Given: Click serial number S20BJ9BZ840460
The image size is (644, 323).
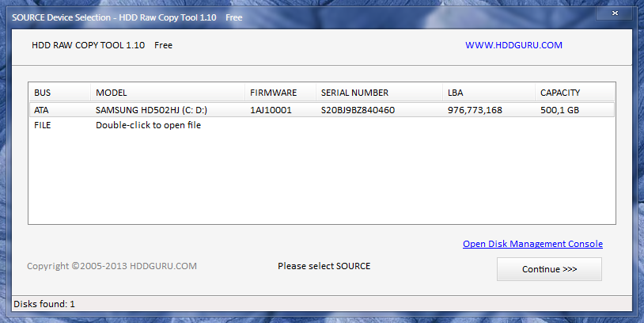Looking at the screenshot, I should coord(358,110).
